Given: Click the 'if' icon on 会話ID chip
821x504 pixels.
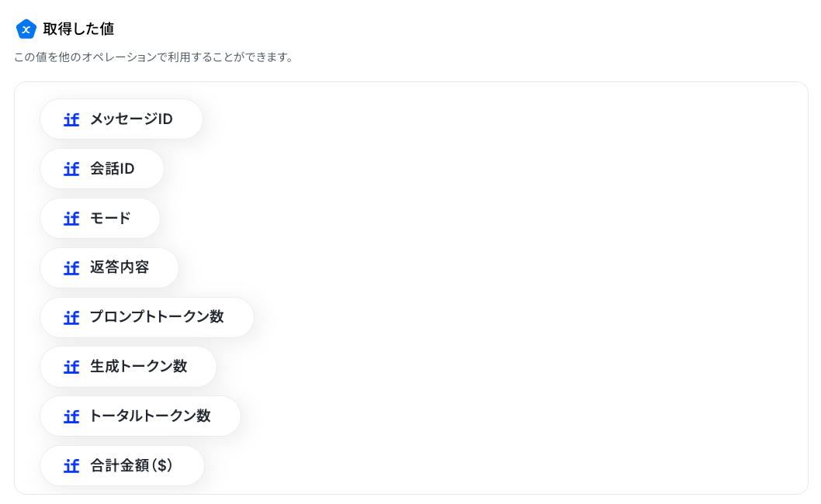Looking at the screenshot, I should (71, 169).
